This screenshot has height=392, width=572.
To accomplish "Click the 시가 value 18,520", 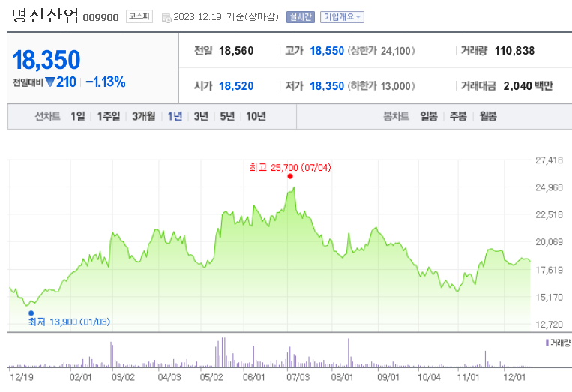I will tap(236, 86).
